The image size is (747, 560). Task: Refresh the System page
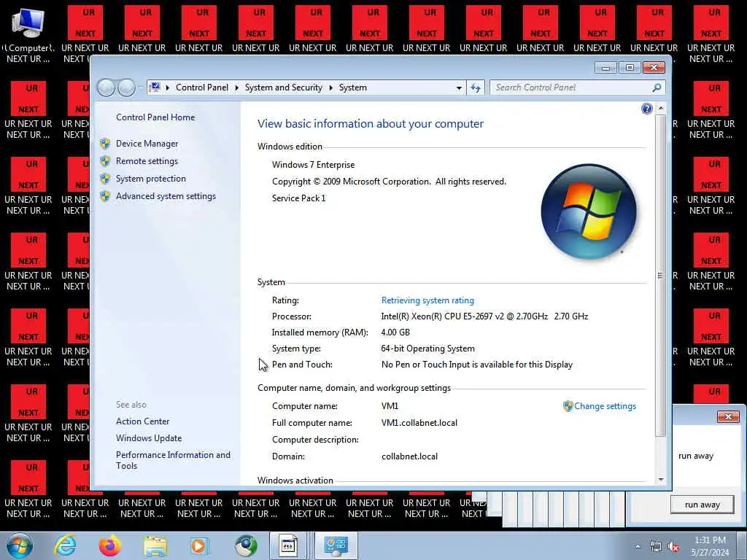[x=476, y=87]
